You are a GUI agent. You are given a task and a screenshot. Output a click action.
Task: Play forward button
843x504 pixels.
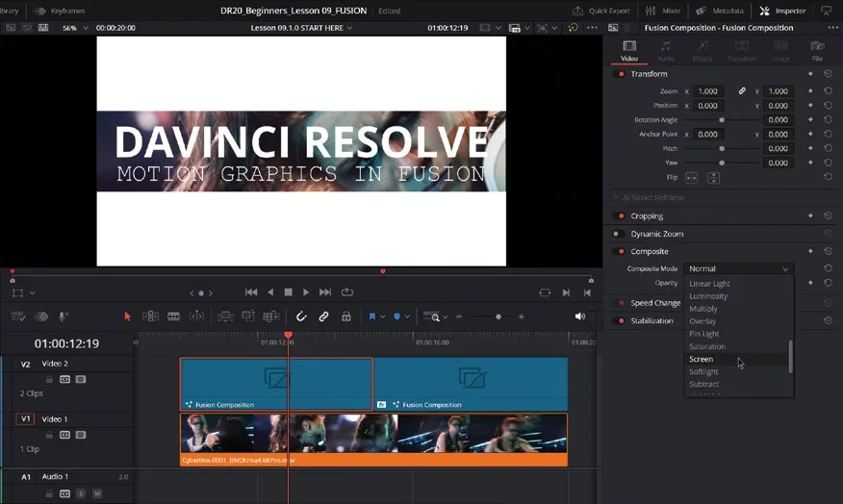(306, 292)
